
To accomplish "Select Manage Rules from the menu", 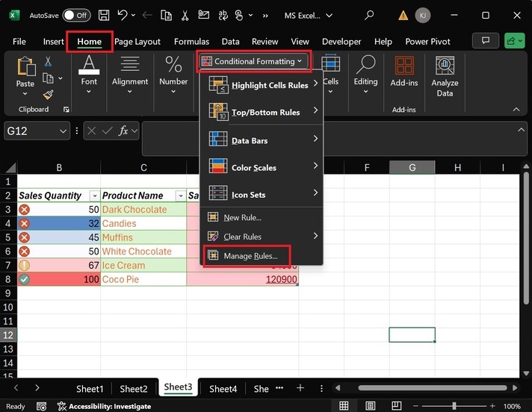I will [250, 256].
